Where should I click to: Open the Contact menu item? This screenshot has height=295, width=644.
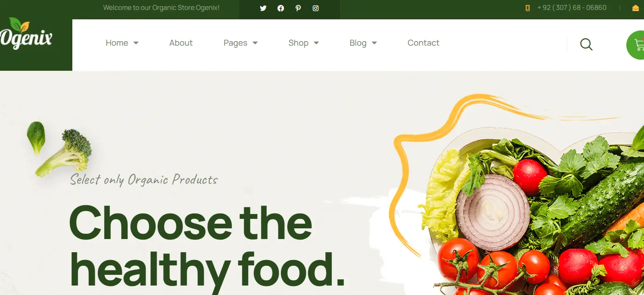click(423, 43)
